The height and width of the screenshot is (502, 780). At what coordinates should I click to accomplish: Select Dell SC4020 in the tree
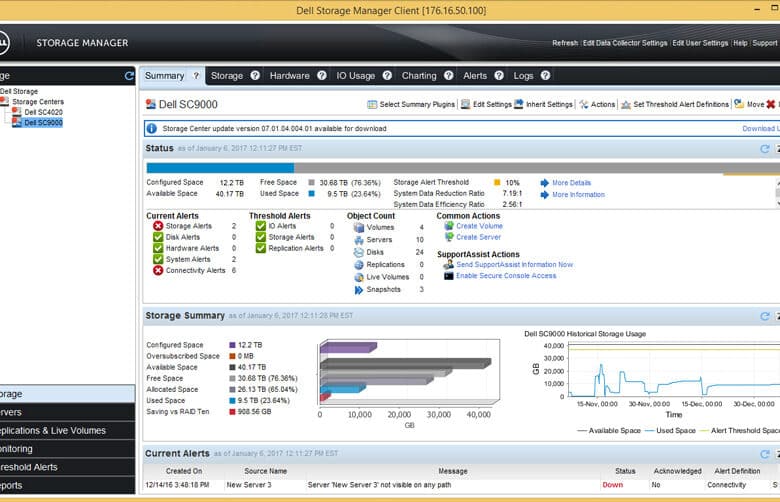coord(43,112)
